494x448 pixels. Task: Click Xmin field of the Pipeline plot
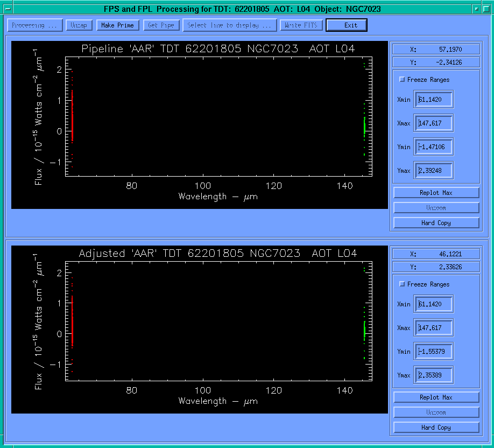click(434, 100)
